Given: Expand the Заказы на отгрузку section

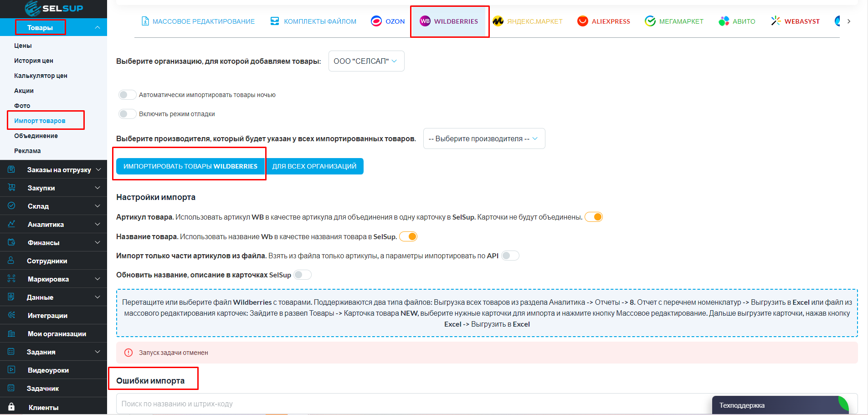Looking at the screenshot, I should (x=98, y=169).
